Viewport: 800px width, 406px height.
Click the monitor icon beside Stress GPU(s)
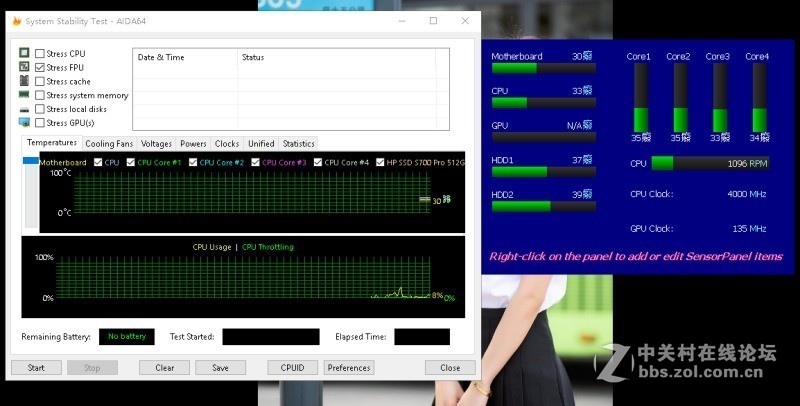(x=24, y=122)
